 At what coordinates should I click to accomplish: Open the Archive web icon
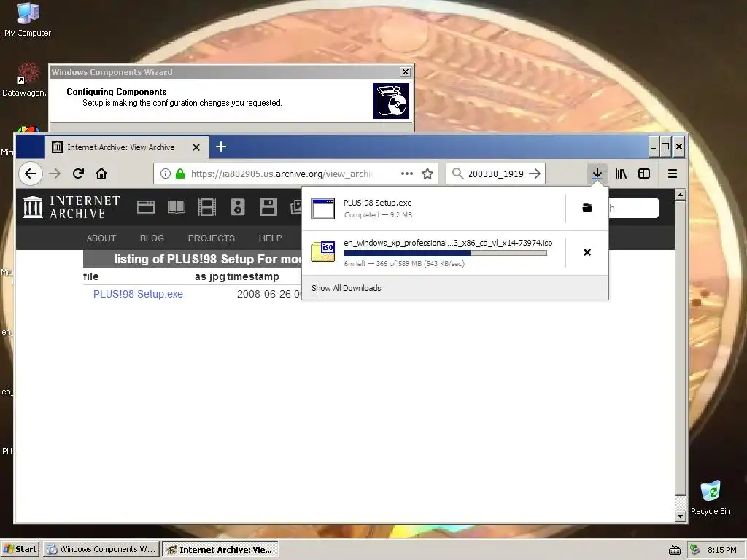146,207
